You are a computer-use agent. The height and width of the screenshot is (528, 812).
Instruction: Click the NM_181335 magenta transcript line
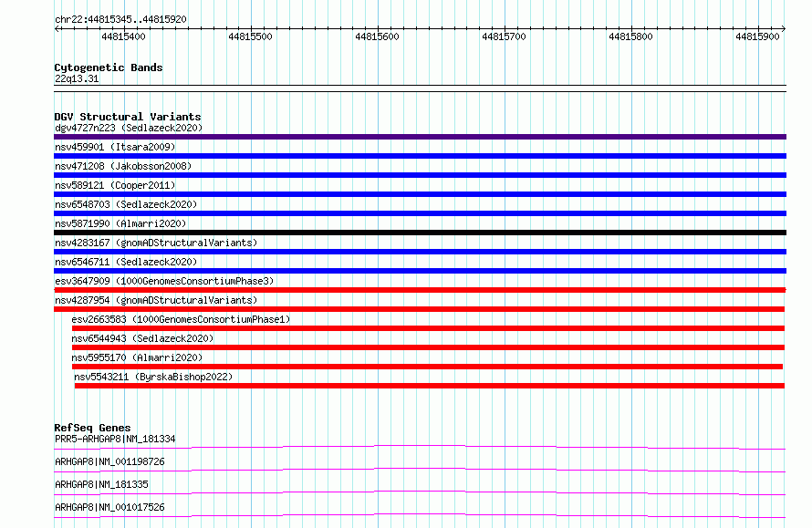pos(420,492)
